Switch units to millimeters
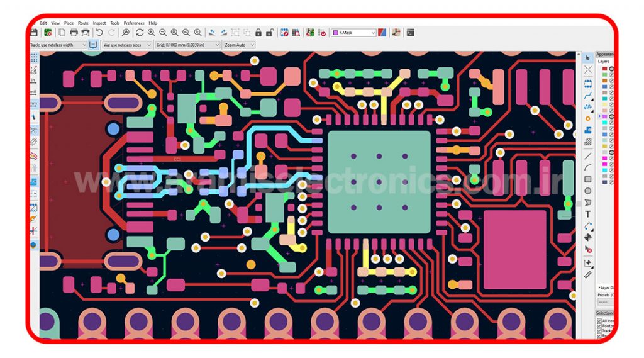Image resolution: width=644 pixels, height=358 pixels. click(x=34, y=104)
